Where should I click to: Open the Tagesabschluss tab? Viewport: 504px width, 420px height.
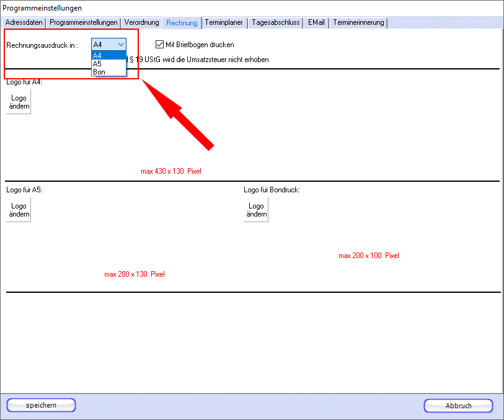pyautogui.click(x=276, y=23)
